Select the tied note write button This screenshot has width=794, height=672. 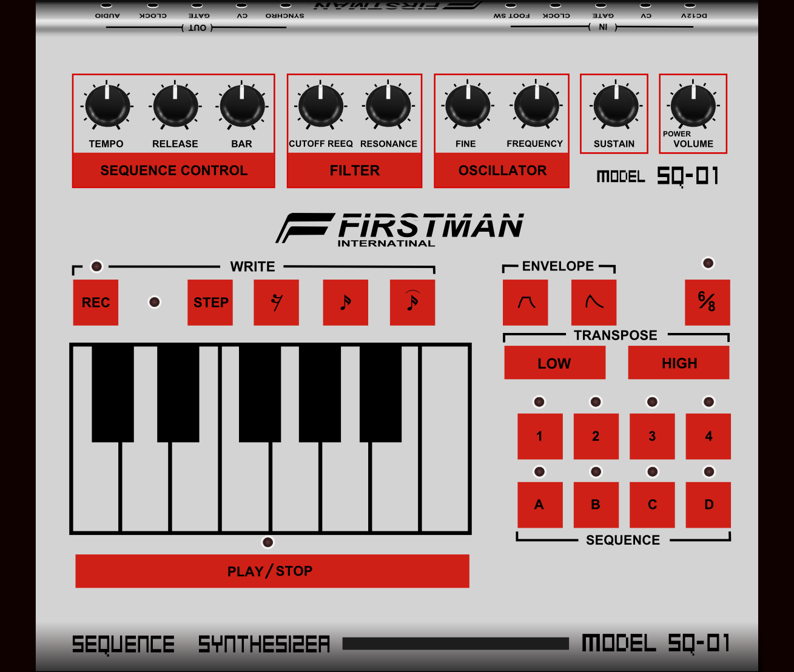click(x=412, y=303)
